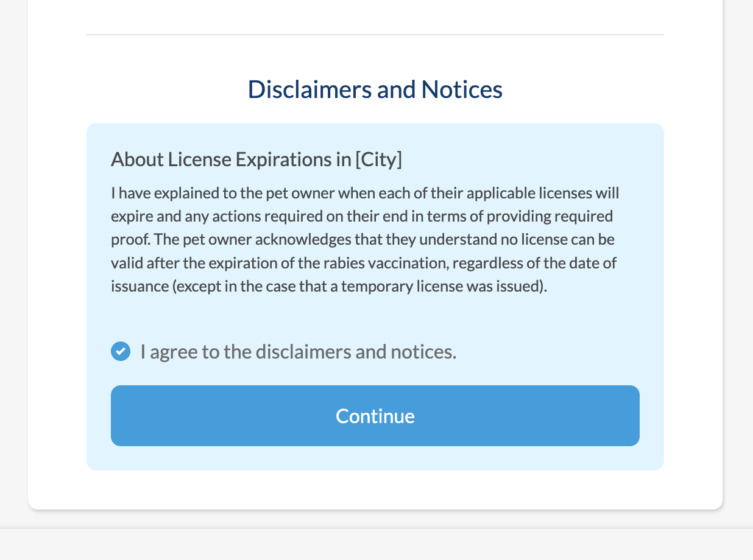Click the "[City]" placeholder in the subheading
753x560 pixels.
tap(378, 159)
